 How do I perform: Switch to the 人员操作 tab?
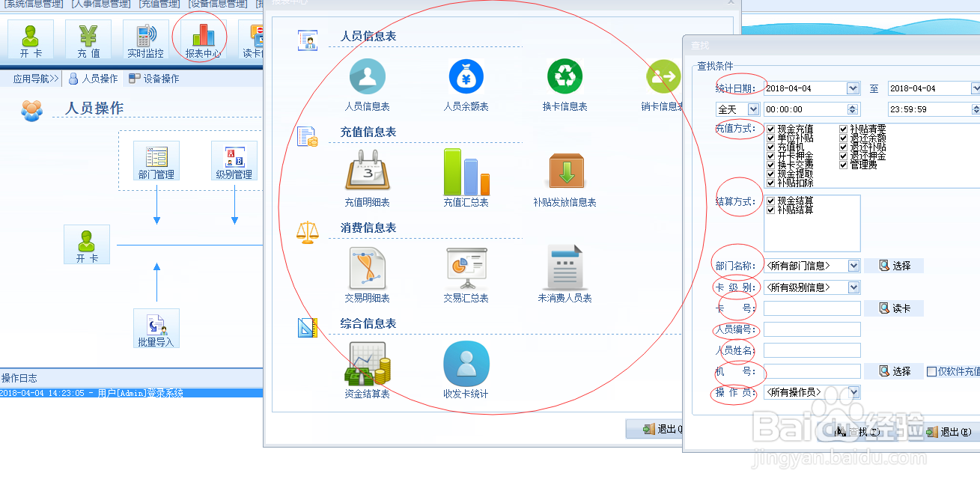click(x=94, y=79)
